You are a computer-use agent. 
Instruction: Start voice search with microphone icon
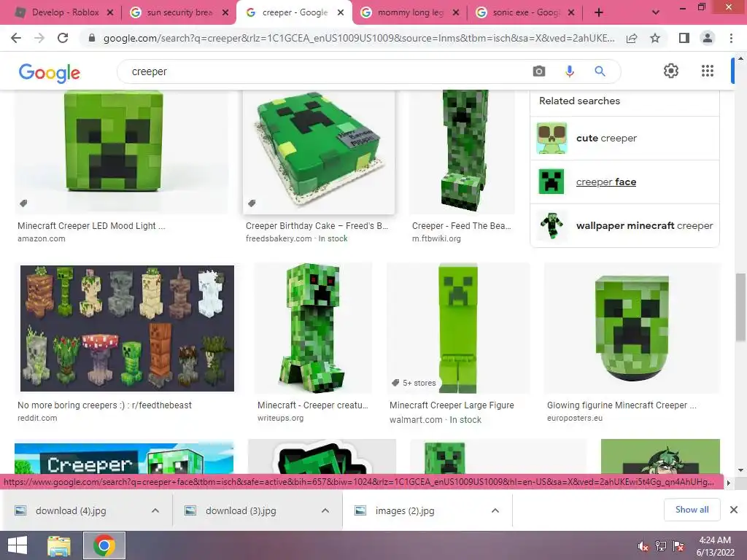click(x=569, y=71)
